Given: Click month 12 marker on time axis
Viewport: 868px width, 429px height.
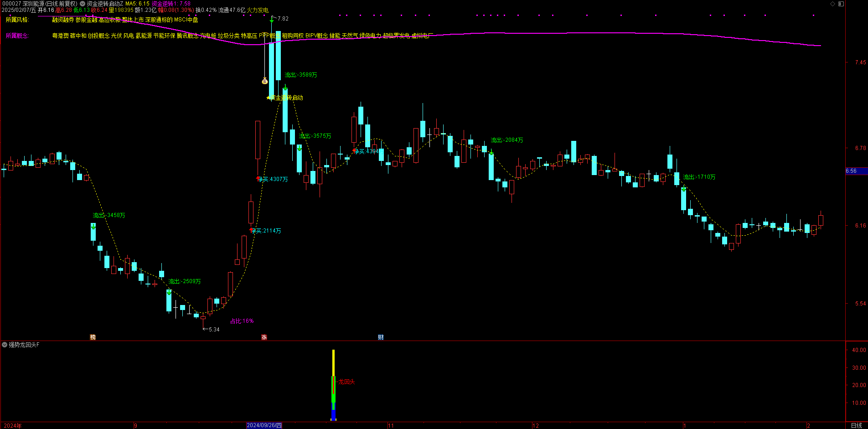Looking at the screenshot, I should pyautogui.click(x=536, y=426).
